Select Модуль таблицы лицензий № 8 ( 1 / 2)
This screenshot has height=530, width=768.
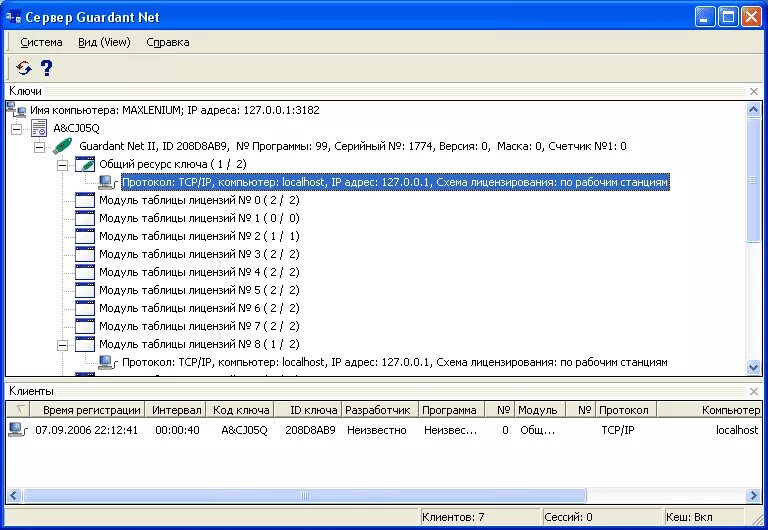(199, 344)
